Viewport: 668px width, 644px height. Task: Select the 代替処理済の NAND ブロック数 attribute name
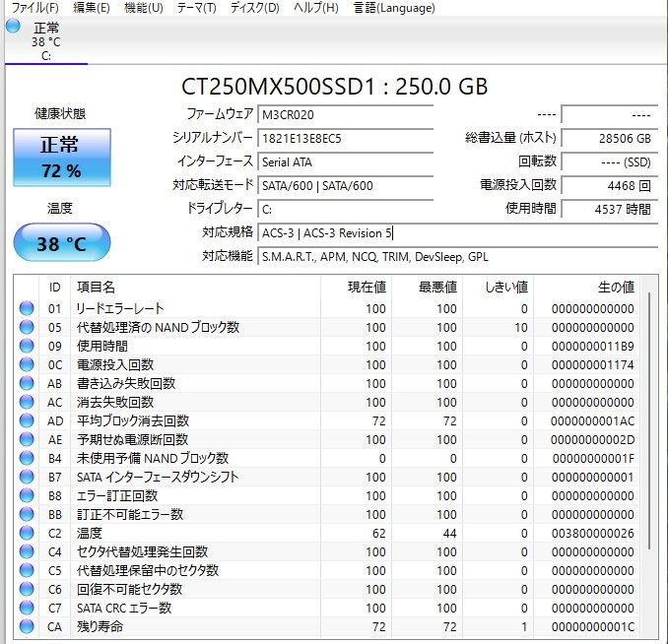158,327
